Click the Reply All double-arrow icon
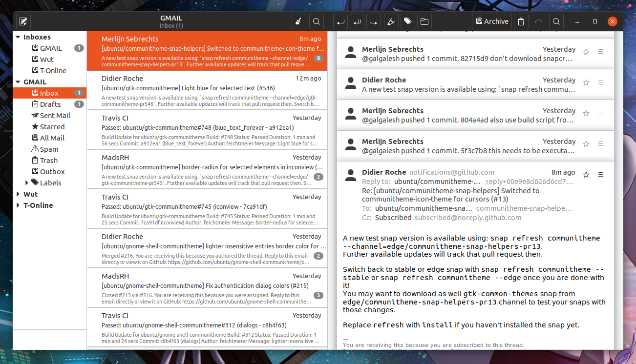This screenshot has height=364, width=636. tap(358, 21)
